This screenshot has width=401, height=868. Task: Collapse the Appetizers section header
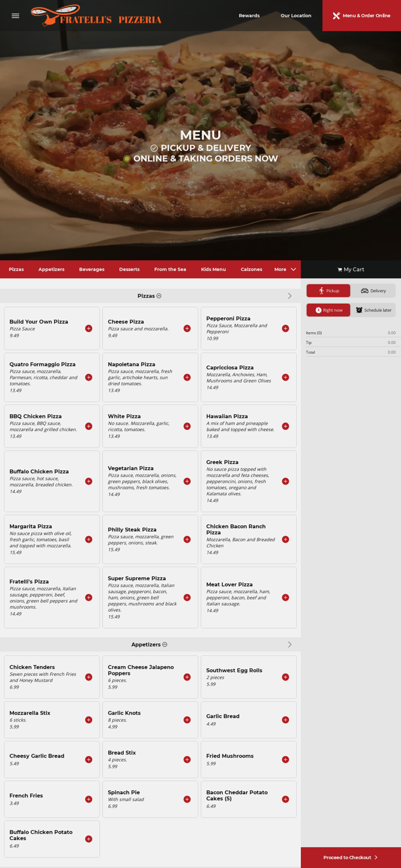149,645
